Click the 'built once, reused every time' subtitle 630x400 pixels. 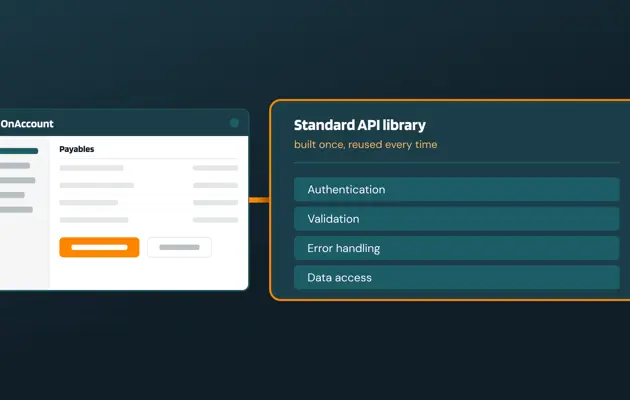(x=366, y=145)
